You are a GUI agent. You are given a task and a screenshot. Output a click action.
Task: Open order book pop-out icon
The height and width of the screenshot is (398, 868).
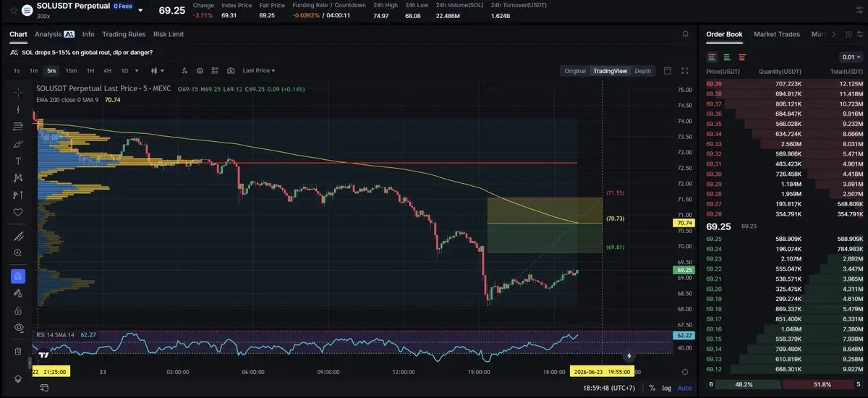pyautogui.click(x=848, y=34)
